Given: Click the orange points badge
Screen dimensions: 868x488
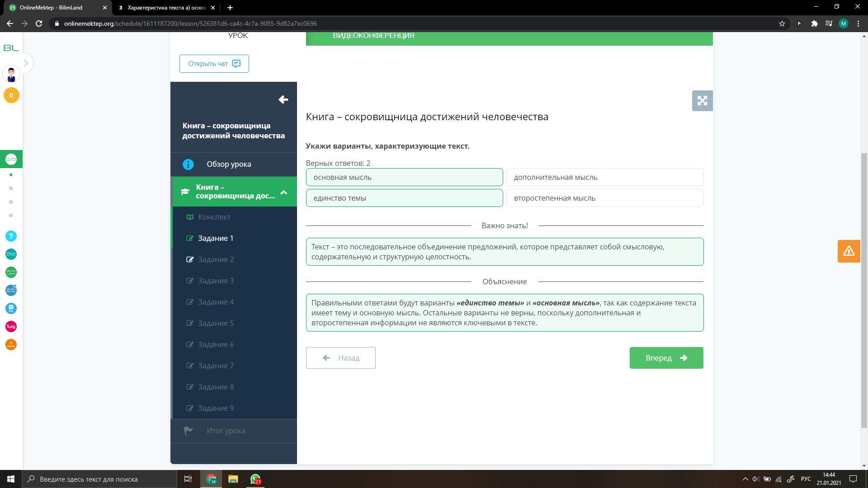Looking at the screenshot, I should pyautogui.click(x=11, y=95).
